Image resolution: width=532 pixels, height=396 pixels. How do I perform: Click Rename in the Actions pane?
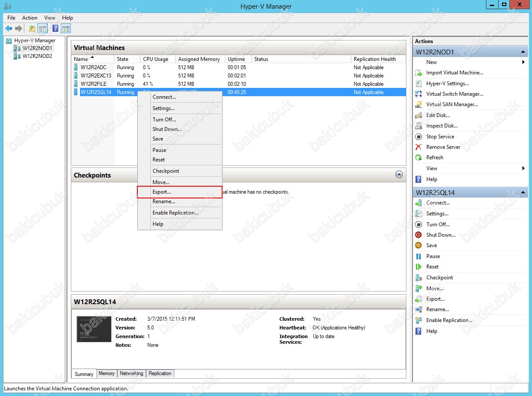tap(438, 309)
